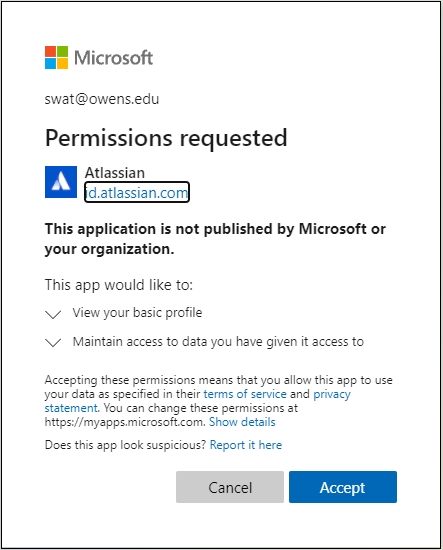
Task: Accept the requested permissions
Action: pyautogui.click(x=343, y=487)
